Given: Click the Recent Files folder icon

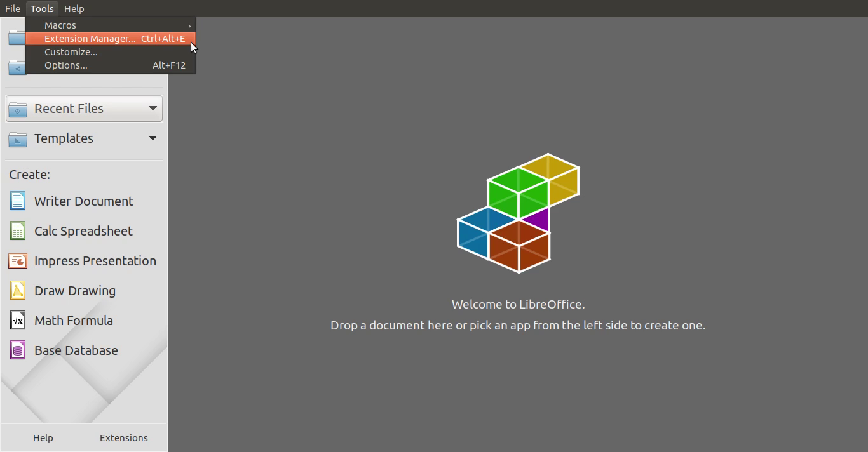Looking at the screenshot, I should (x=18, y=109).
